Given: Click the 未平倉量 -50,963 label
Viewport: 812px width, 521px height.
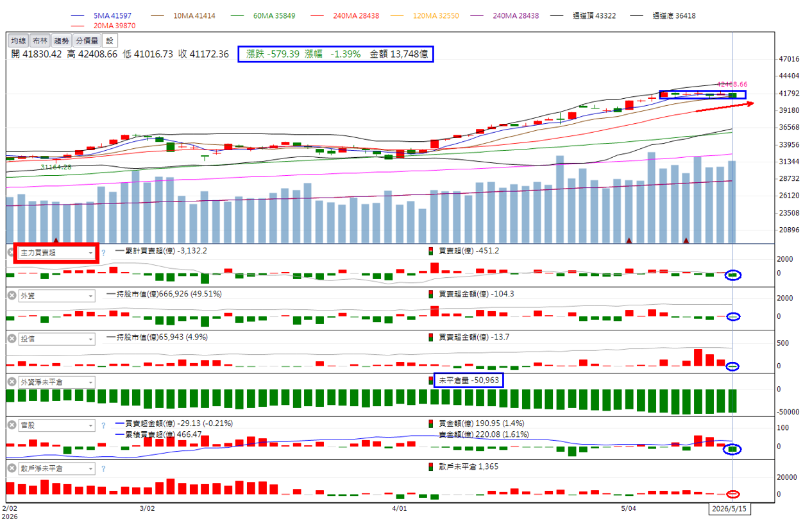Looking at the screenshot, I should pos(468,380).
